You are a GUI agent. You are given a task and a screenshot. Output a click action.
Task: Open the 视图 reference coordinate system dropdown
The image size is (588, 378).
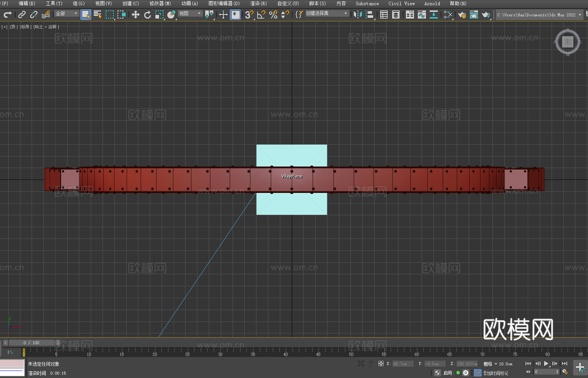pos(190,14)
